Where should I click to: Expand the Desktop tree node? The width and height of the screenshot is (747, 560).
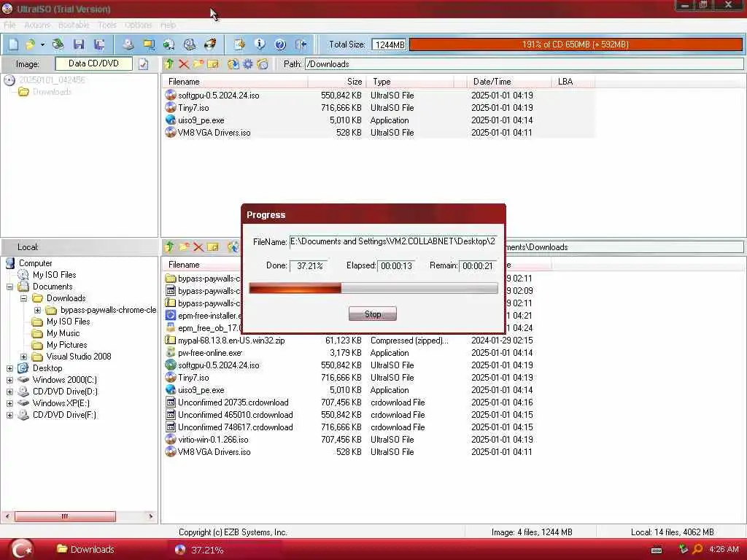point(9,368)
